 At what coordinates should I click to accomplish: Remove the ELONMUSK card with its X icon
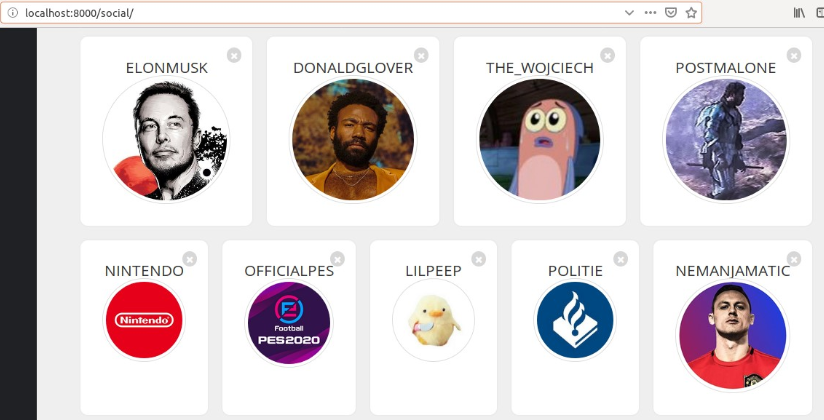[234, 55]
